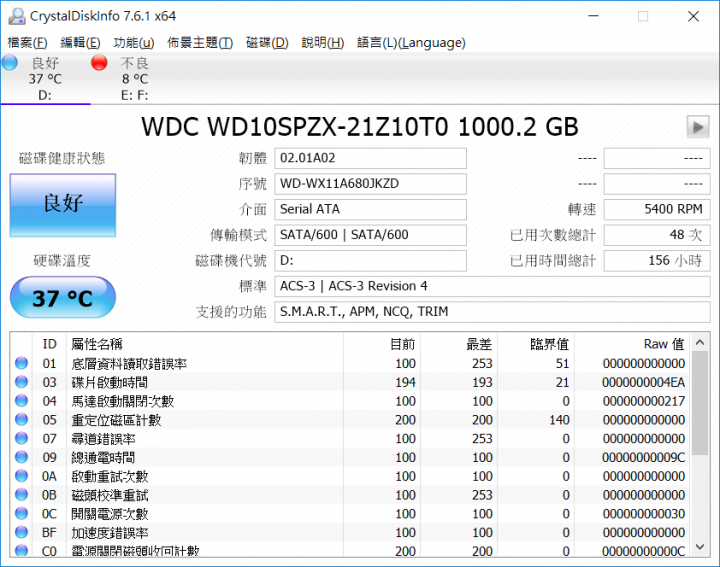This screenshot has width=720, height=567.
Task: Click raw value 00000000009C
Action: click(643, 458)
